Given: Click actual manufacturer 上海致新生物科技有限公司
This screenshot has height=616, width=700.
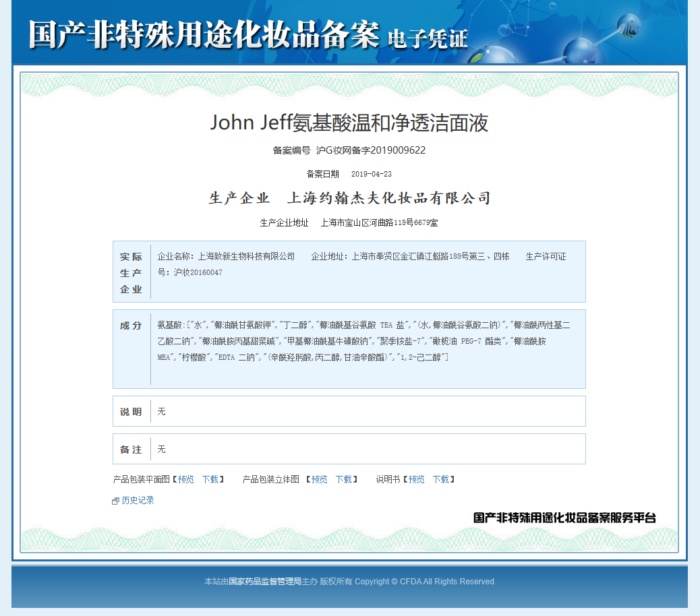Looking at the screenshot, I should pyautogui.click(x=246, y=257).
